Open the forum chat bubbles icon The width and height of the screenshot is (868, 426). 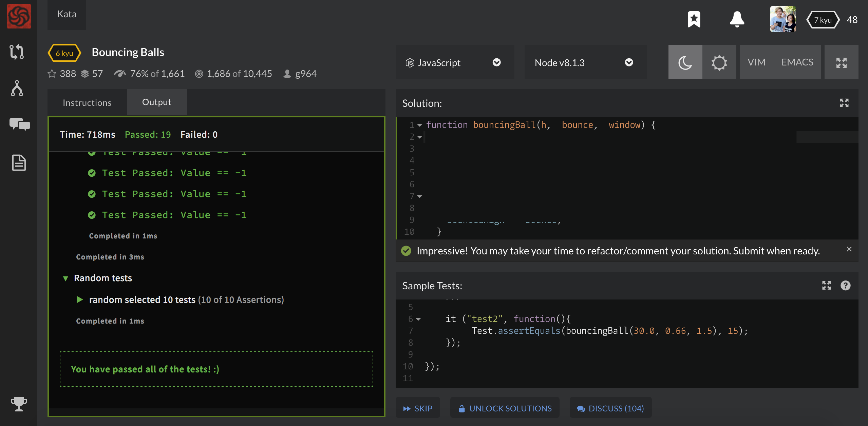[19, 124]
